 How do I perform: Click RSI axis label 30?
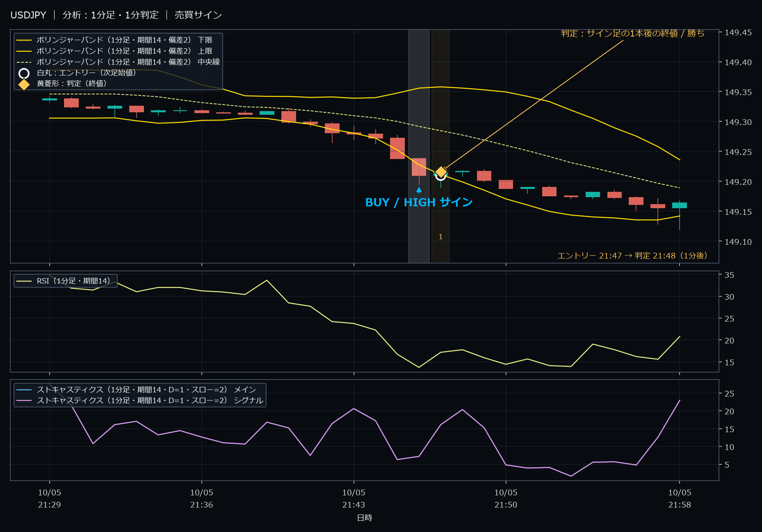[729, 297]
